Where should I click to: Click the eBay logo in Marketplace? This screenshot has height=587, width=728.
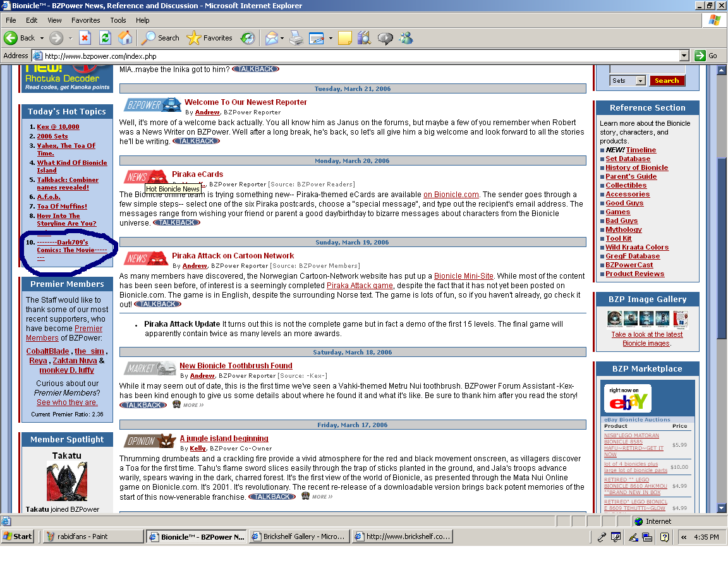[628, 399]
